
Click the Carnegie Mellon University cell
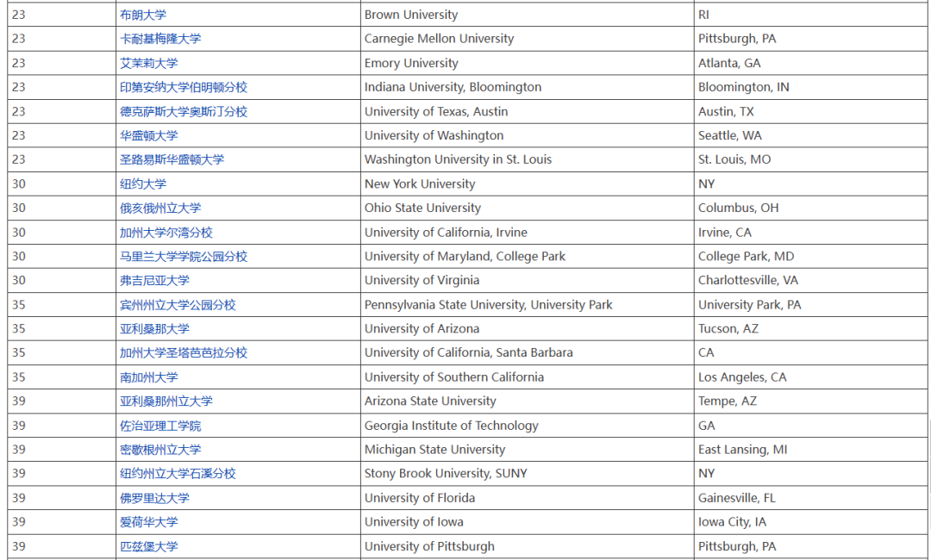(x=528, y=39)
